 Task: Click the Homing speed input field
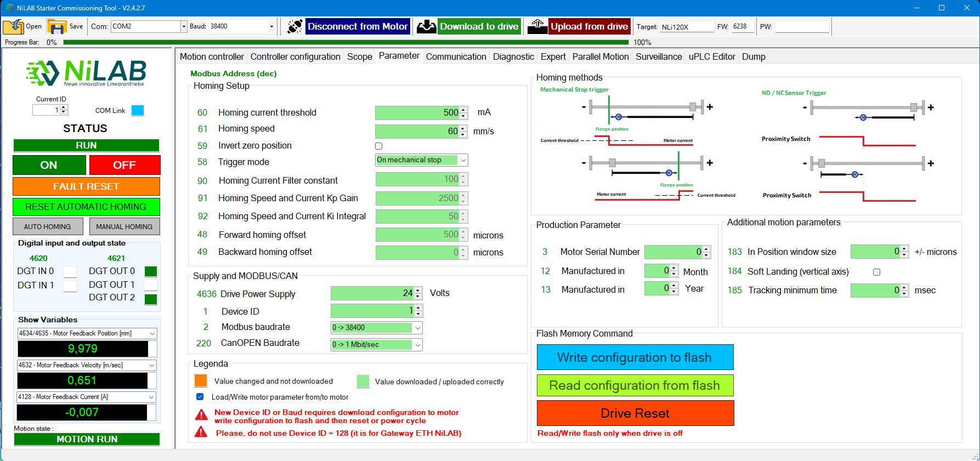tap(417, 132)
